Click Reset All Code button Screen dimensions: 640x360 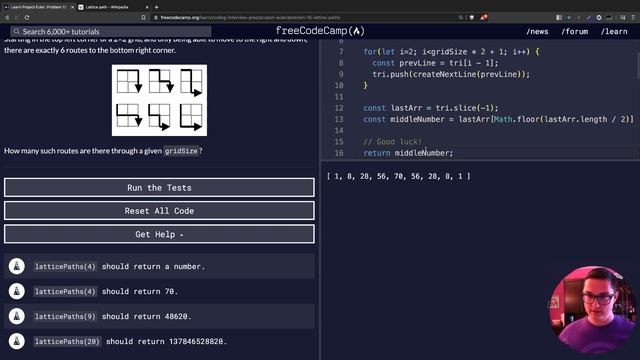pos(159,211)
